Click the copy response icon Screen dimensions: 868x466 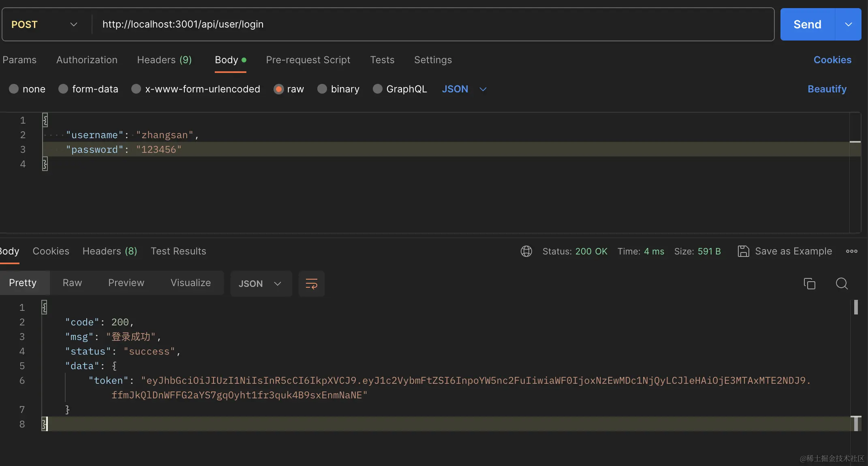click(x=809, y=283)
